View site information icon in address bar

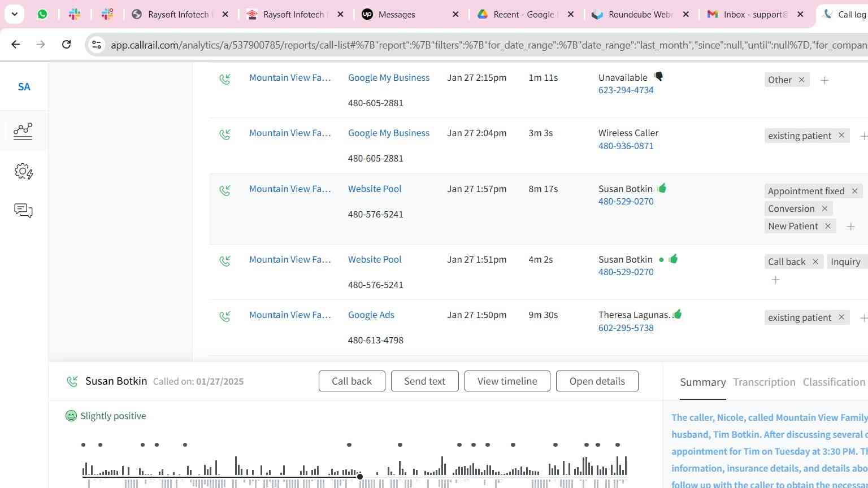click(97, 44)
